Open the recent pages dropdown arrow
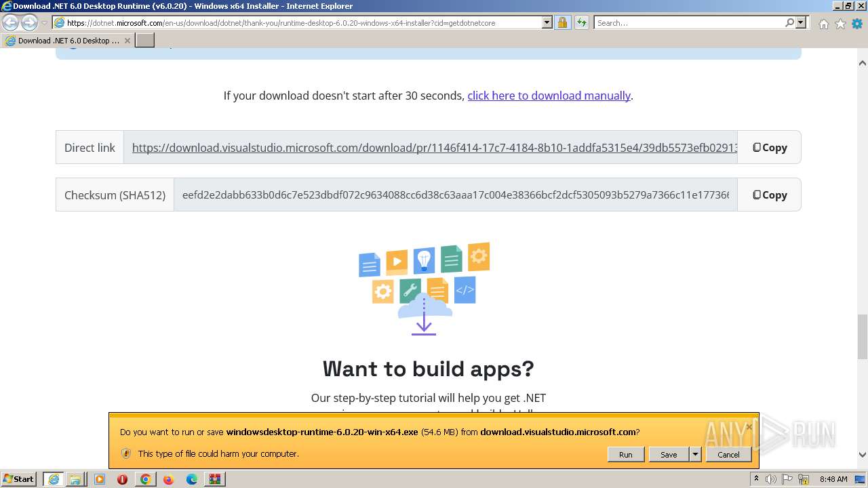This screenshot has height=488, width=868. pos(45,23)
